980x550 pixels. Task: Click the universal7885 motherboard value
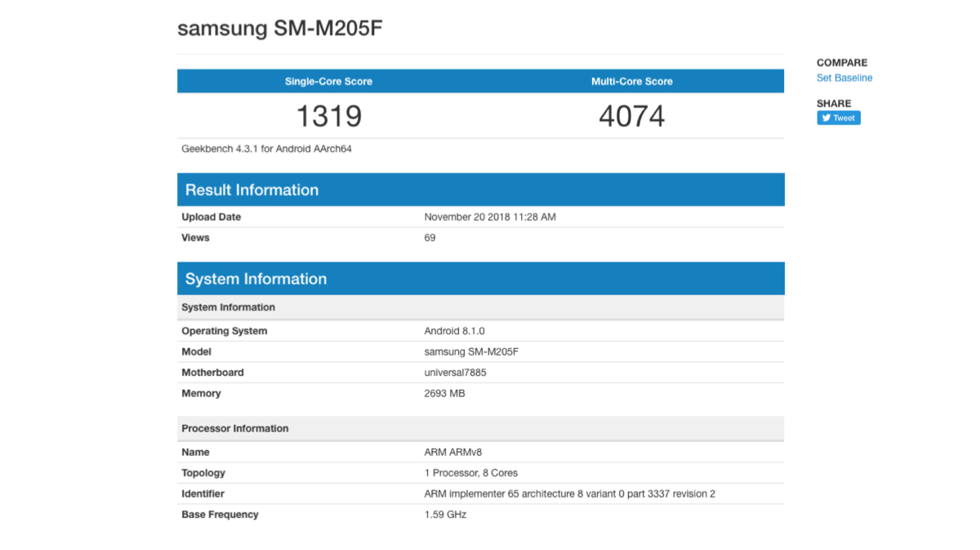click(x=456, y=373)
